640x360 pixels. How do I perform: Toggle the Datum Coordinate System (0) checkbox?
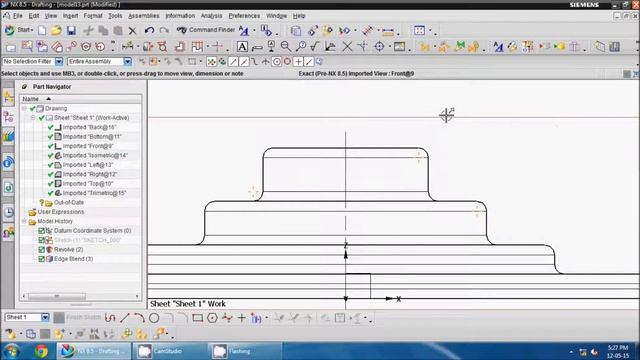click(x=41, y=231)
